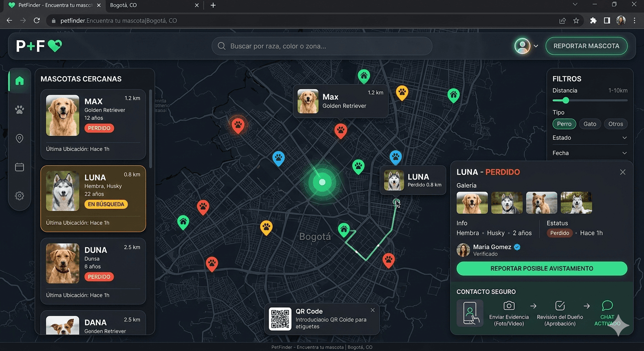This screenshot has height=351, width=644.
Task: Open the CHAT ACTIVADO speech bubble icon
Action: (607, 305)
